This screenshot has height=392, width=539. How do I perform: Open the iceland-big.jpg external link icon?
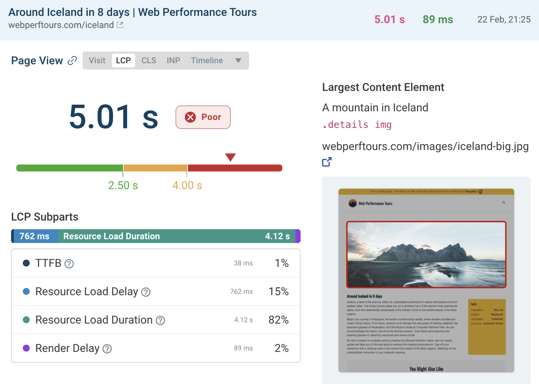(x=327, y=161)
